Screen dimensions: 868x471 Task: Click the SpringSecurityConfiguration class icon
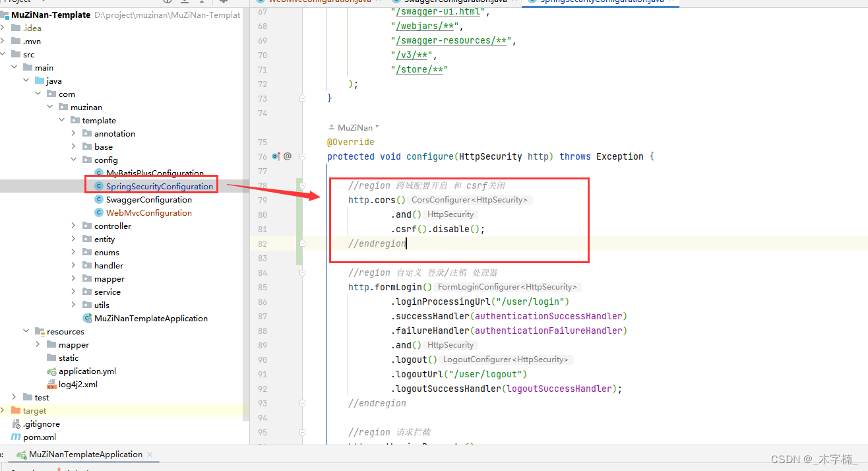coord(100,186)
